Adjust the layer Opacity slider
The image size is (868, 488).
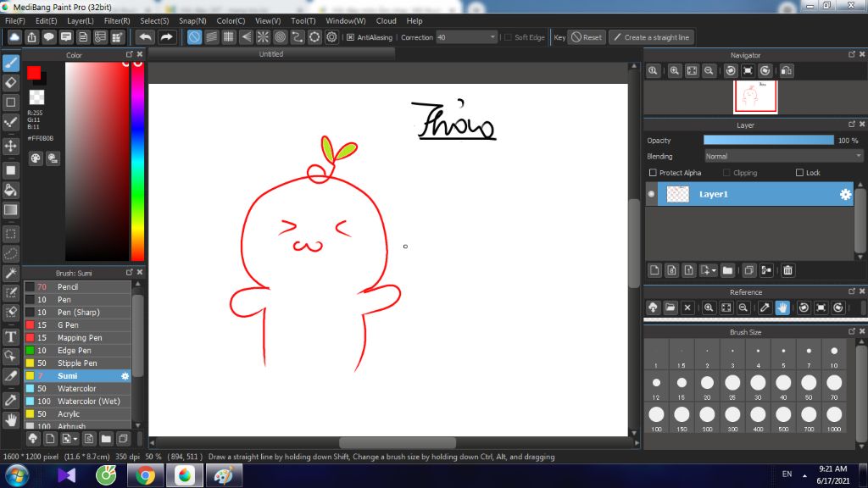click(768, 141)
